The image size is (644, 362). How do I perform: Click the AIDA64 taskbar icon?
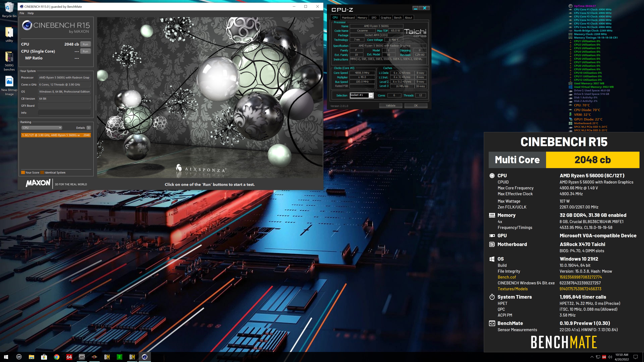click(69, 357)
